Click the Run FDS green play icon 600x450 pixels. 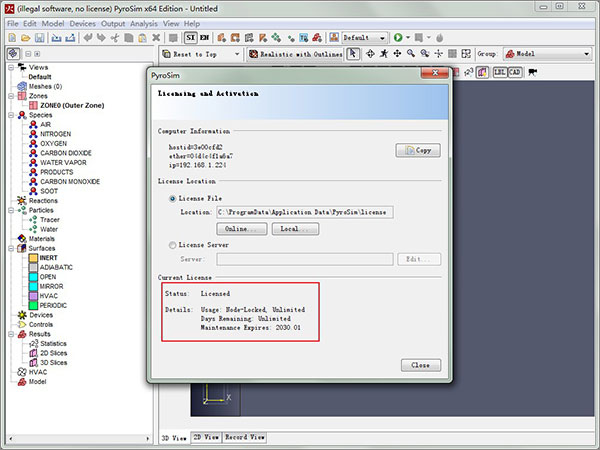[398, 38]
